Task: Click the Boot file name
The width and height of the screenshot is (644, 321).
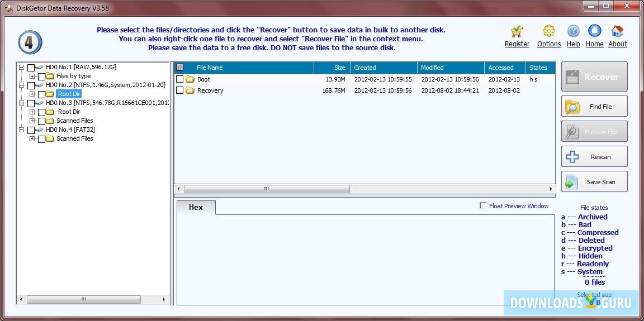Action: point(203,79)
